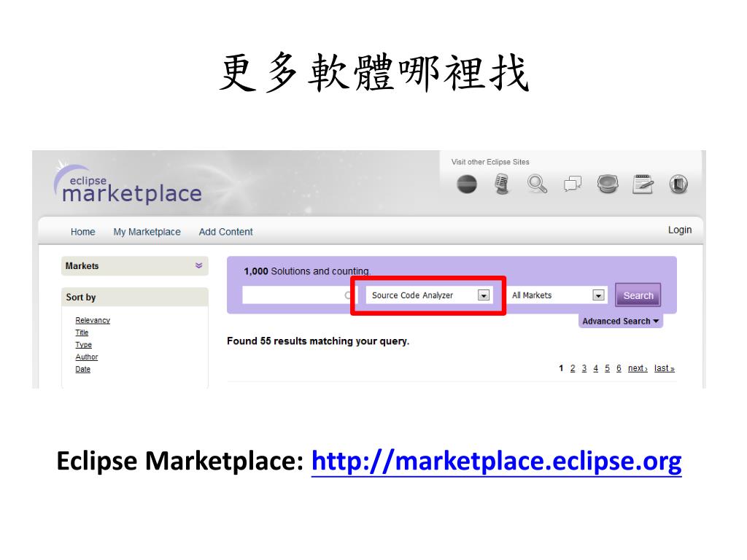Viewport: 747px width, 560px height.
Task: Go to results page 3
Action: 584,368
